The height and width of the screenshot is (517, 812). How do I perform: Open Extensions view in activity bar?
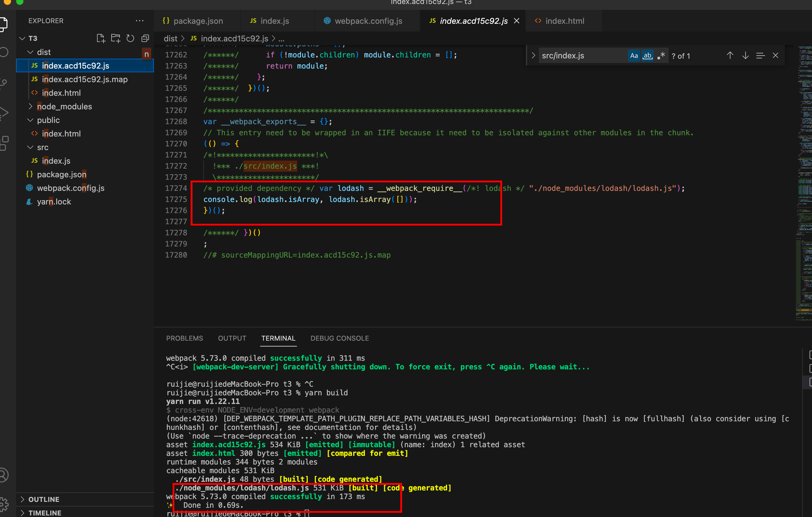click(3, 143)
